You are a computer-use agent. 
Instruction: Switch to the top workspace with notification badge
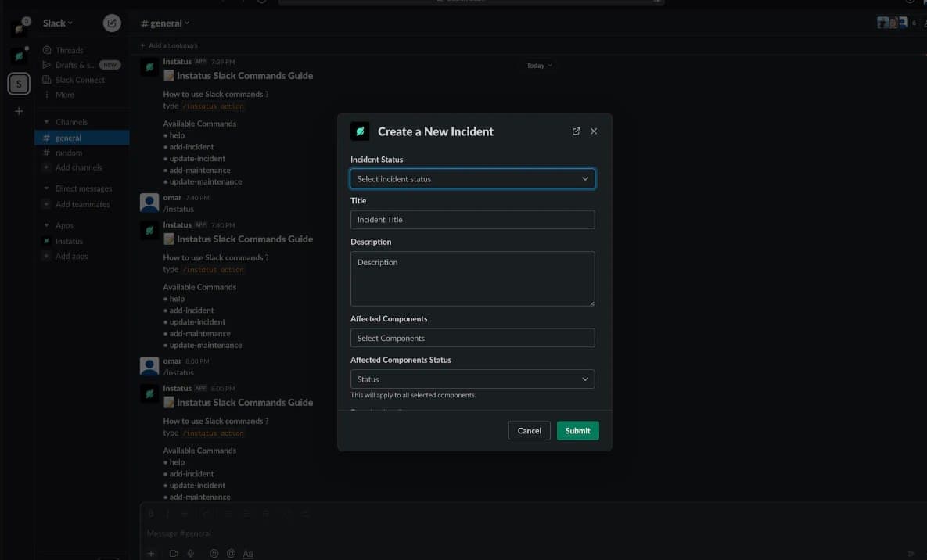(20, 27)
